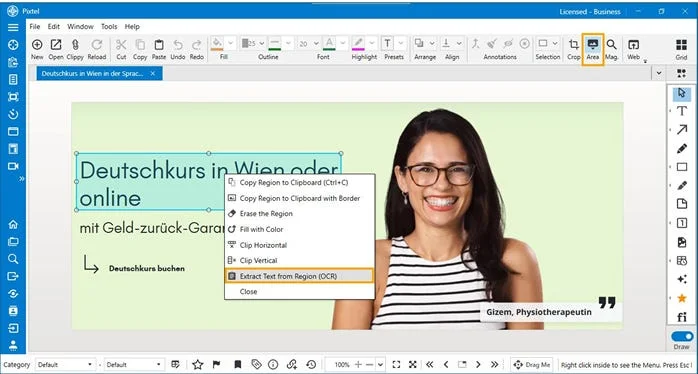The height and width of the screenshot is (374, 698).
Task: Toggle the Draw switch
Action: point(682,336)
